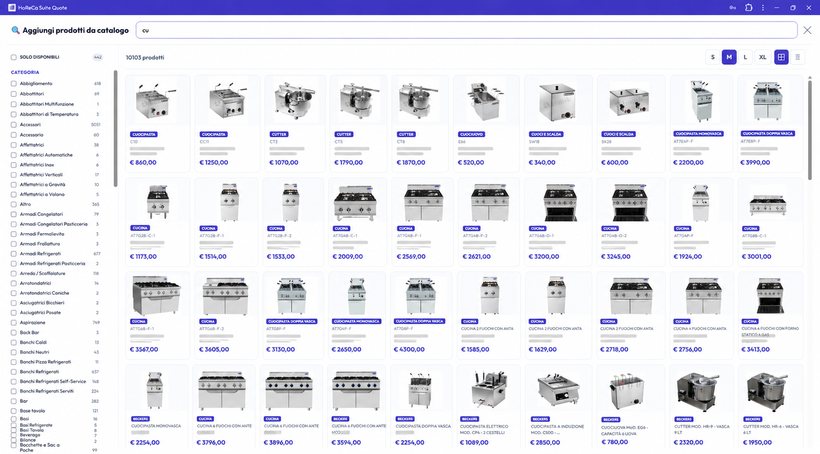820x454 pixels.
Task: Check the Abbattitori category
Action: click(x=14, y=94)
